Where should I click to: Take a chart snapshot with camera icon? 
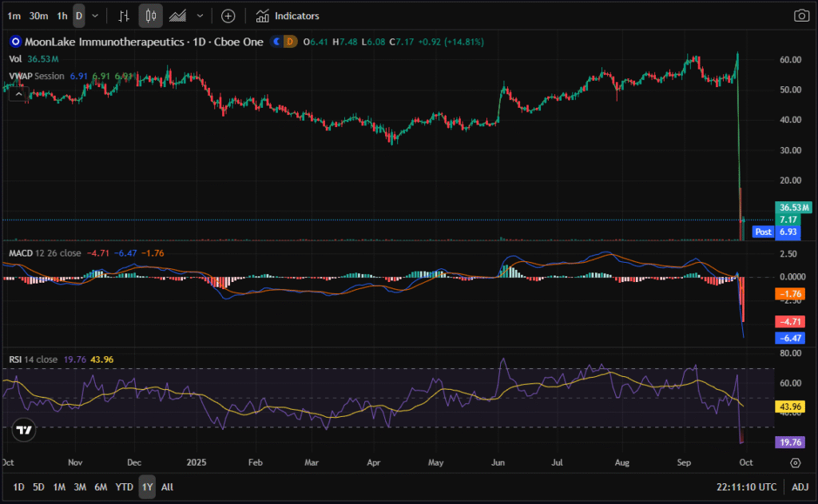[x=800, y=16]
